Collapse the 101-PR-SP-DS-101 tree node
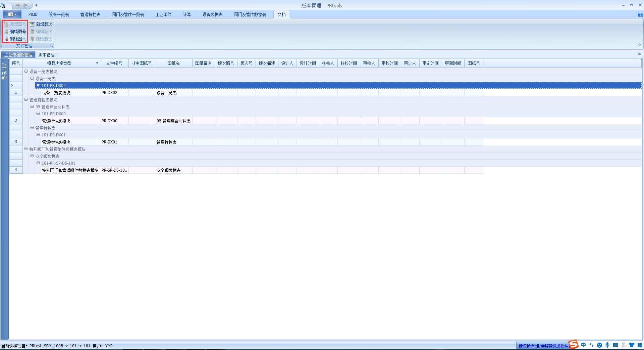 tap(38, 163)
